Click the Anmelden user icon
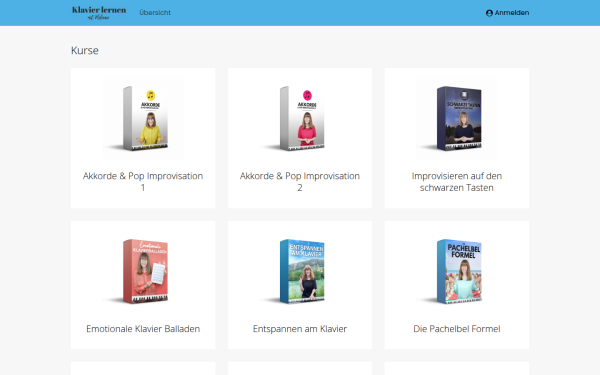This screenshot has height=375, width=600. (x=489, y=13)
